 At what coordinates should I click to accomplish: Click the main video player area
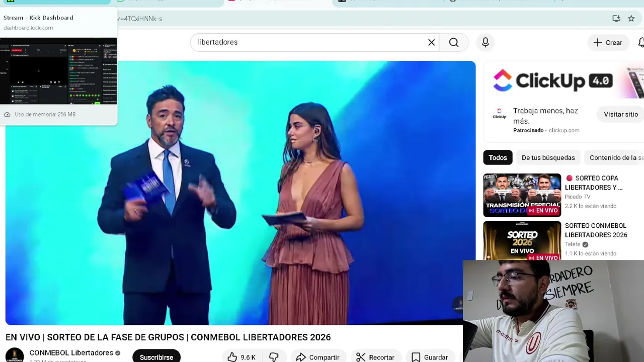coord(240,193)
